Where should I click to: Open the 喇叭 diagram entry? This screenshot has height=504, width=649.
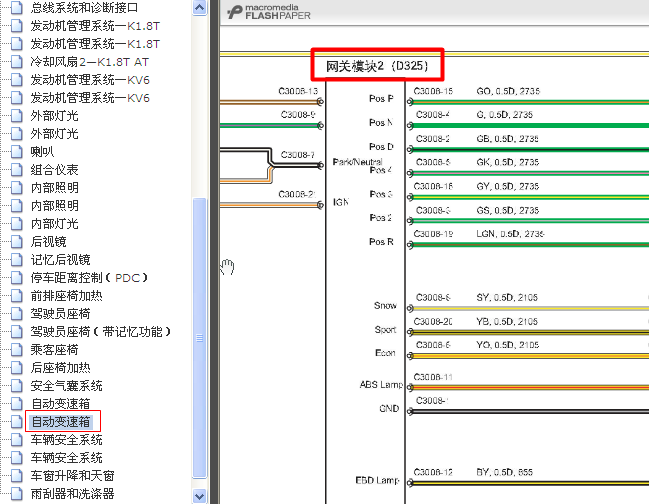click(42, 152)
